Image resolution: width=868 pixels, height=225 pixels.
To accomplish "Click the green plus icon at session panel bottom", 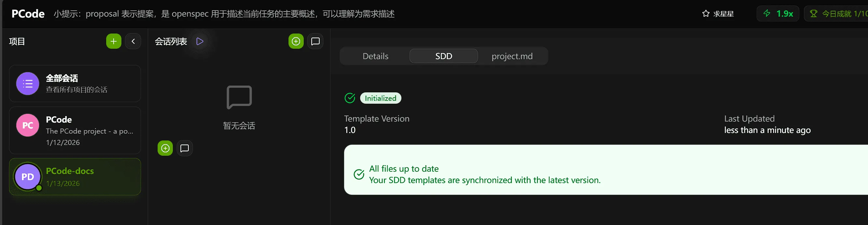I will point(165,148).
